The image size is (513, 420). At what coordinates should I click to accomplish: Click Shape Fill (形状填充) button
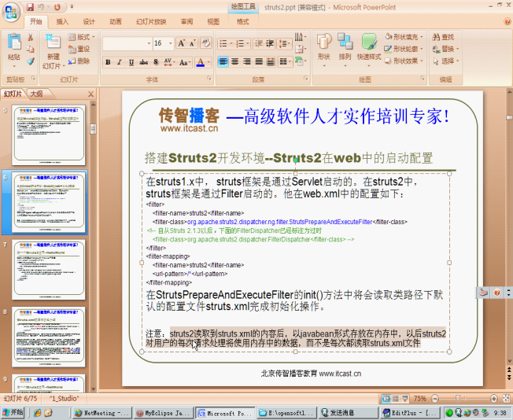click(x=404, y=37)
